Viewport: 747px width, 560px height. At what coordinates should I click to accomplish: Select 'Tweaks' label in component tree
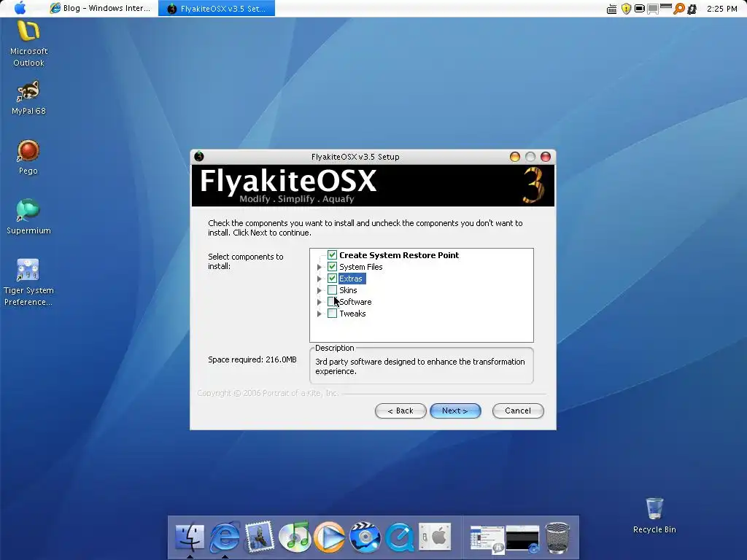click(x=352, y=314)
